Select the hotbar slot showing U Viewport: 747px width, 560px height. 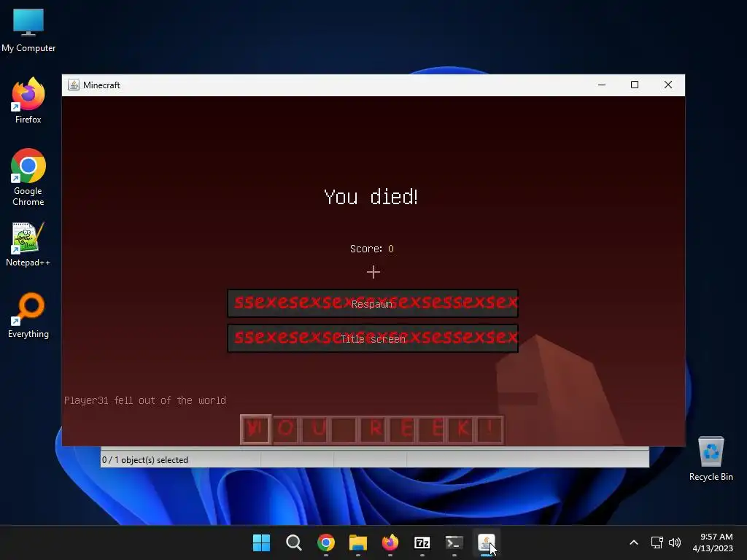tap(315, 429)
